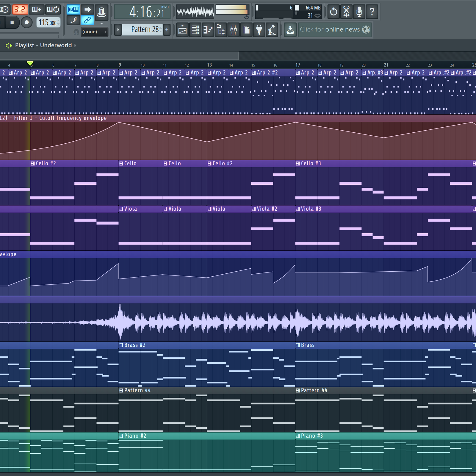Viewport: 476px width, 476px height.
Task: Toggle the blue link controller button
Action: (87, 20)
